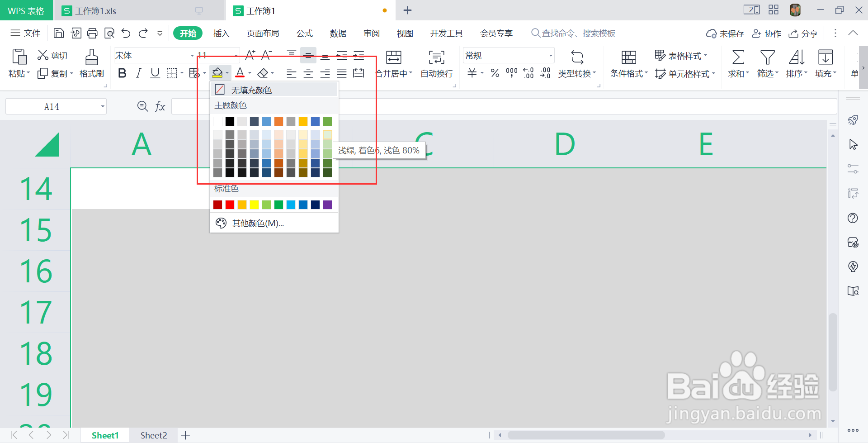Expand the font color dropdown arrow
Viewport: 868px width, 443px height.
coord(250,73)
